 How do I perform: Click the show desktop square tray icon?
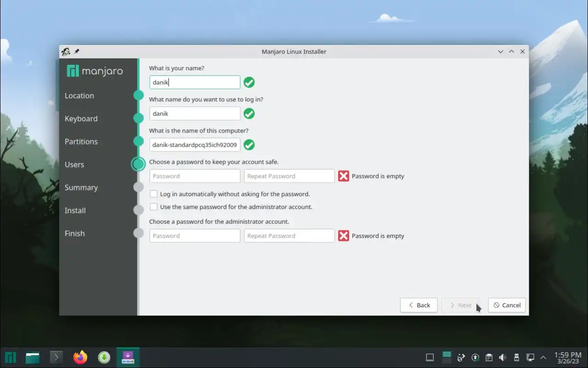[x=430, y=357]
